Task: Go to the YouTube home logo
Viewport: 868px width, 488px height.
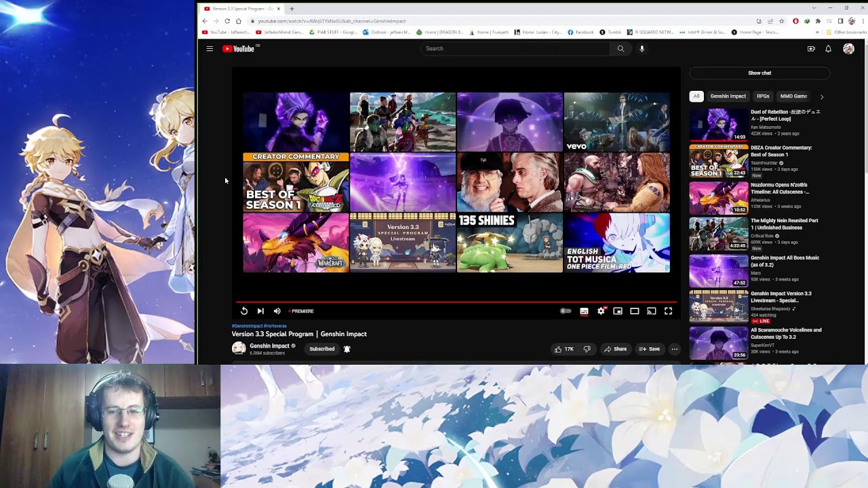Action: pos(238,49)
